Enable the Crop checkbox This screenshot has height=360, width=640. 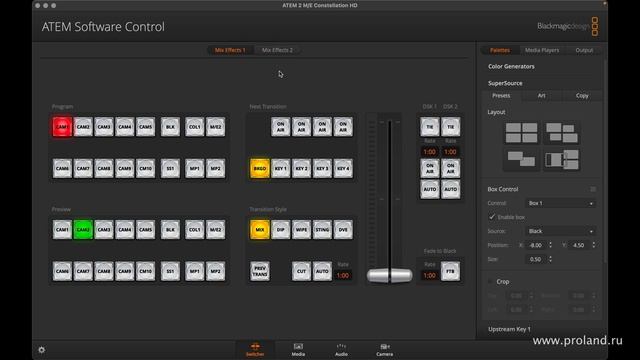tap(490, 282)
